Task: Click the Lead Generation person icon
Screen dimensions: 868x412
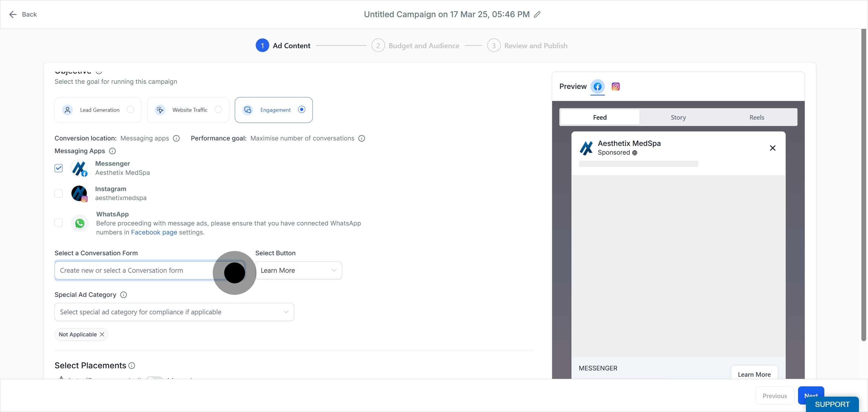Action: [68, 110]
